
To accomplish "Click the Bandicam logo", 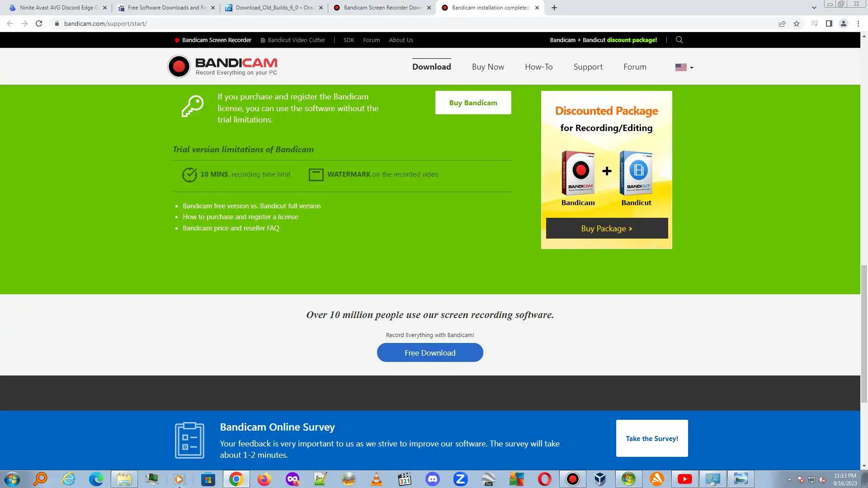I will (222, 66).
